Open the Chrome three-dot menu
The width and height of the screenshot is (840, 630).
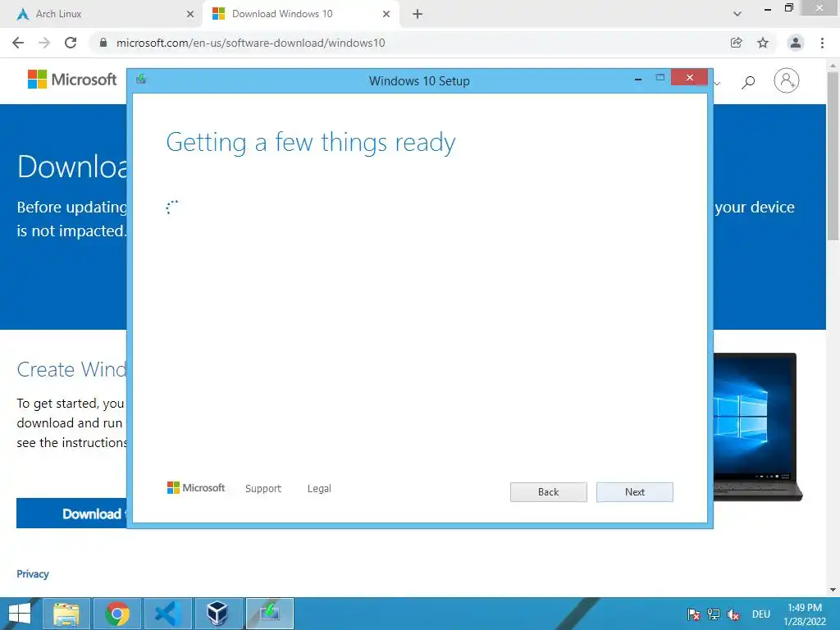822,43
